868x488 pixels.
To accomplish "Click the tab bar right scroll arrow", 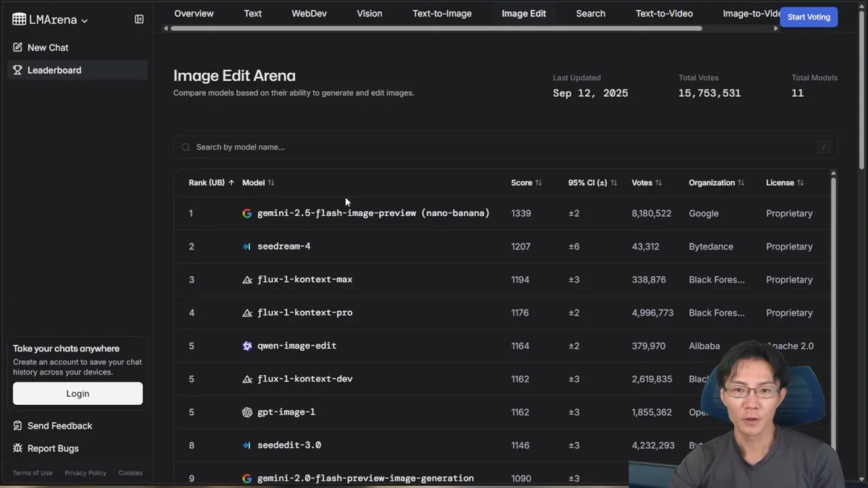I will tap(776, 28).
